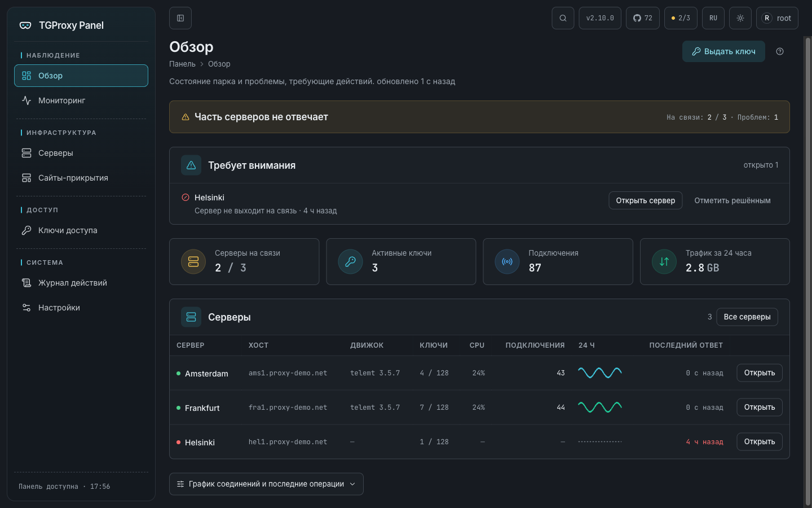Go to Мониторинг in sidebar
The height and width of the screenshot is (508, 812).
[x=81, y=100]
